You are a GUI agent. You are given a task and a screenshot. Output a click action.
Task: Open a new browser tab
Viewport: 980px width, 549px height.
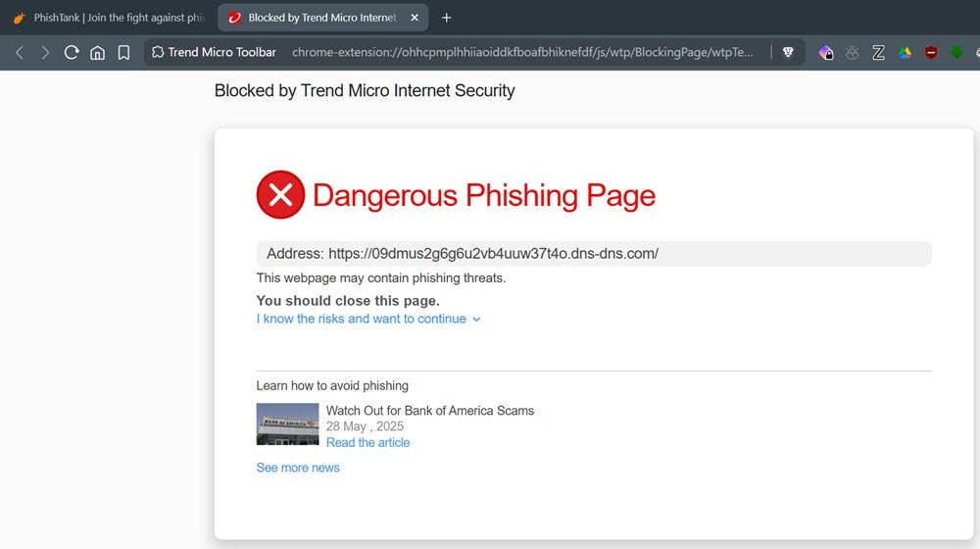click(x=447, y=18)
